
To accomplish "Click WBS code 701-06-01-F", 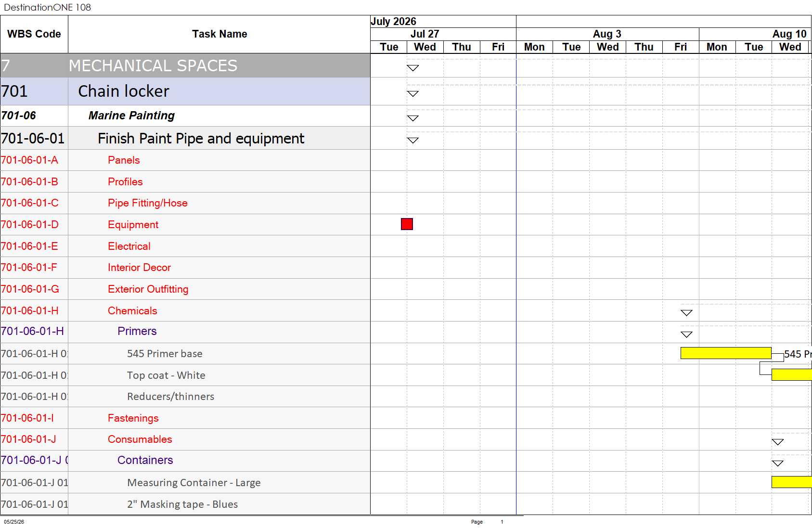I will pos(29,268).
